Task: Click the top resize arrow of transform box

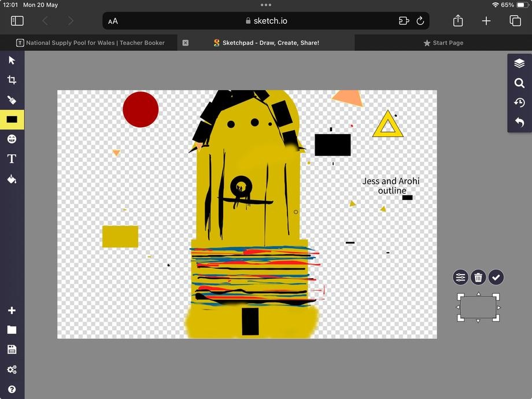Action: pyautogui.click(x=478, y=294)
